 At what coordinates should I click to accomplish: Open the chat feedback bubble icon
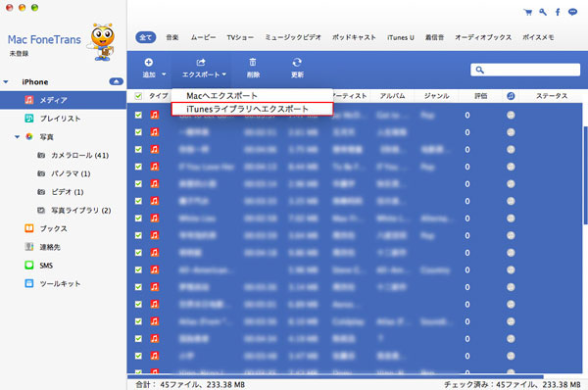coord(572,12)
